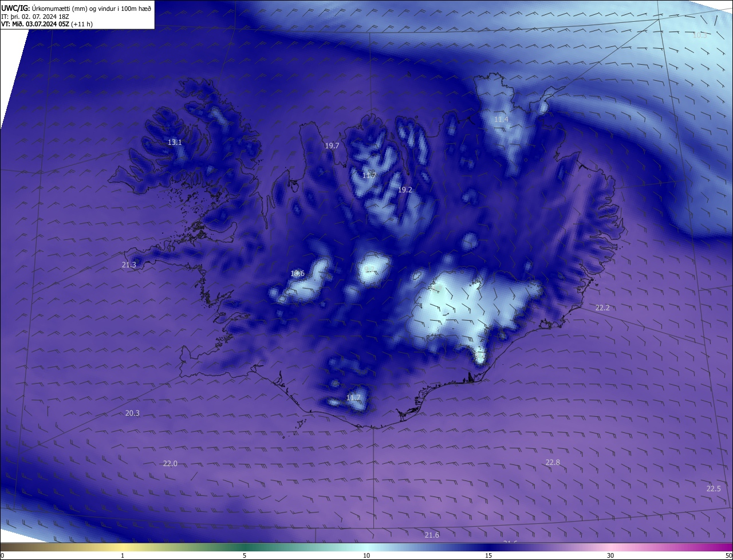Click the colour scale tick labelled 5

pyautogui.click(x=245, y=555)
